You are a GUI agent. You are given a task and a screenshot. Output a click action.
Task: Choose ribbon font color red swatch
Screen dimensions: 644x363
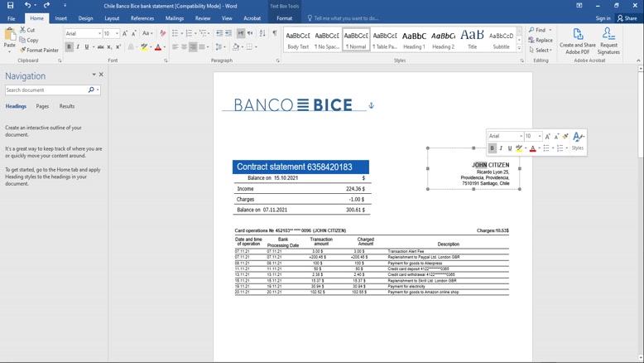coord(158,47)
